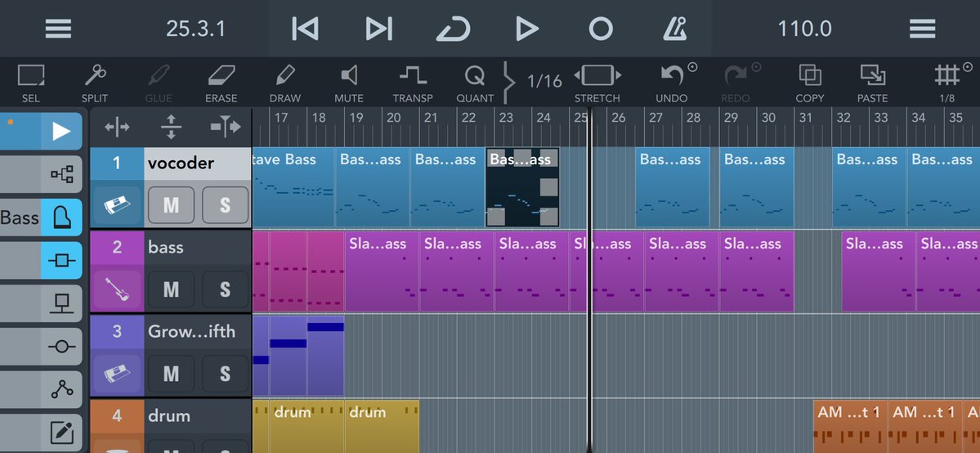This screenshot has height=453, width=980.
Task: Click the horizontal zoom arrows icon
Action: pyautogui.click(x=118, y=127)
